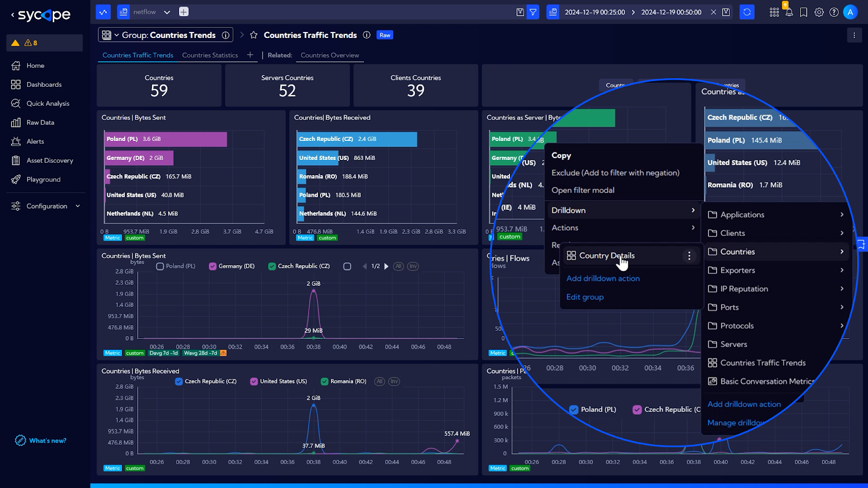The height and width of the screenshot is (488, 868).
Task: Click the refresh data icon in top bar
Action: [747, 12]
